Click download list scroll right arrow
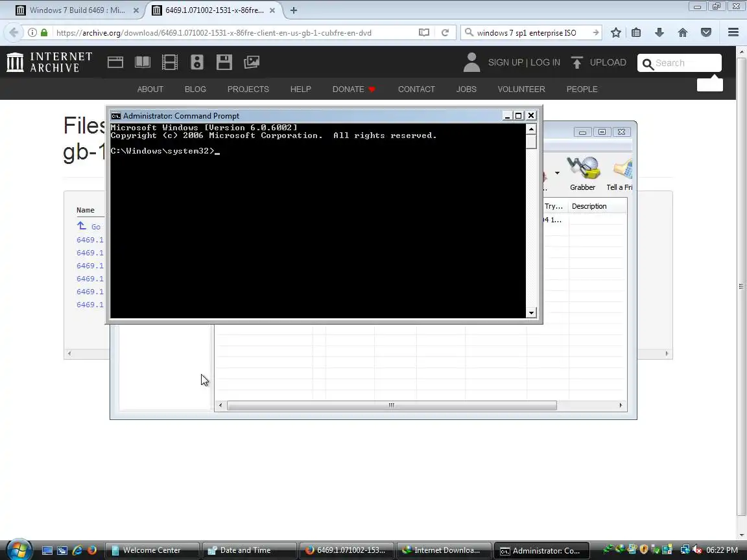This screenshot has height=560, width=747. pyautogui.click(x=621, y=405)
